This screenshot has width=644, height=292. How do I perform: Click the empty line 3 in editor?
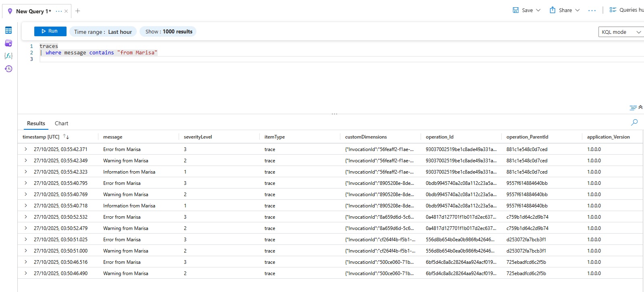coord(161,59)
